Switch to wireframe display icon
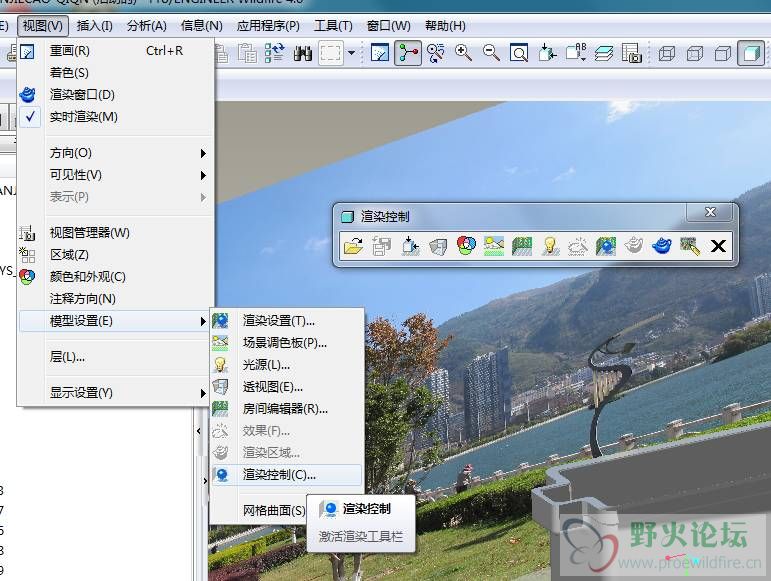This screenshot has width=771, height=581. tap(666, 53)
